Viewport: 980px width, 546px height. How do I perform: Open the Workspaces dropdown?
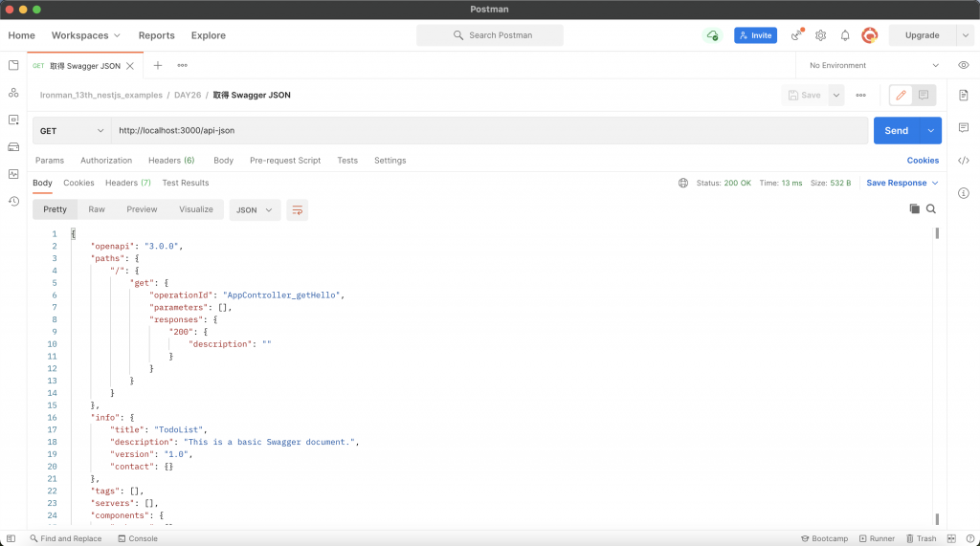[85, 35]
